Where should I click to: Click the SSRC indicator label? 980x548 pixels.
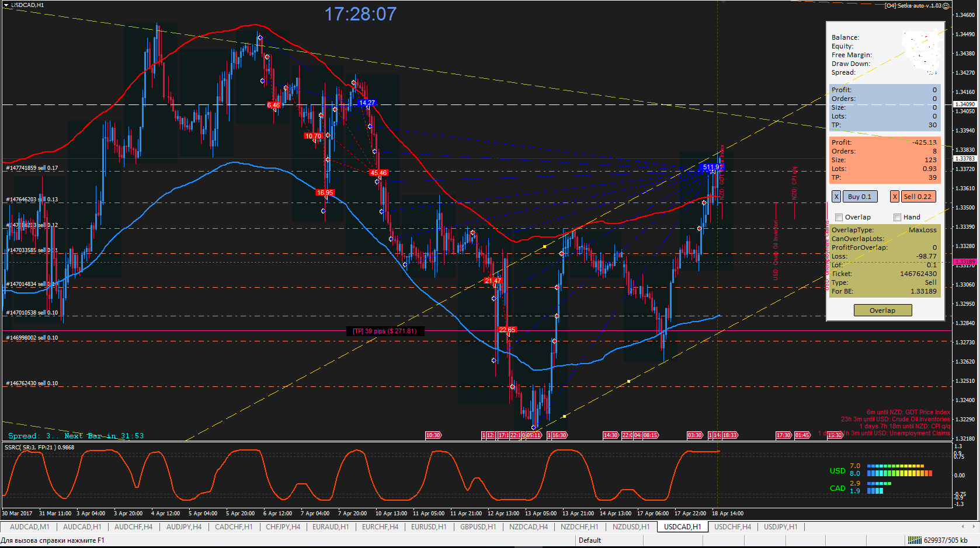[40, 448]
